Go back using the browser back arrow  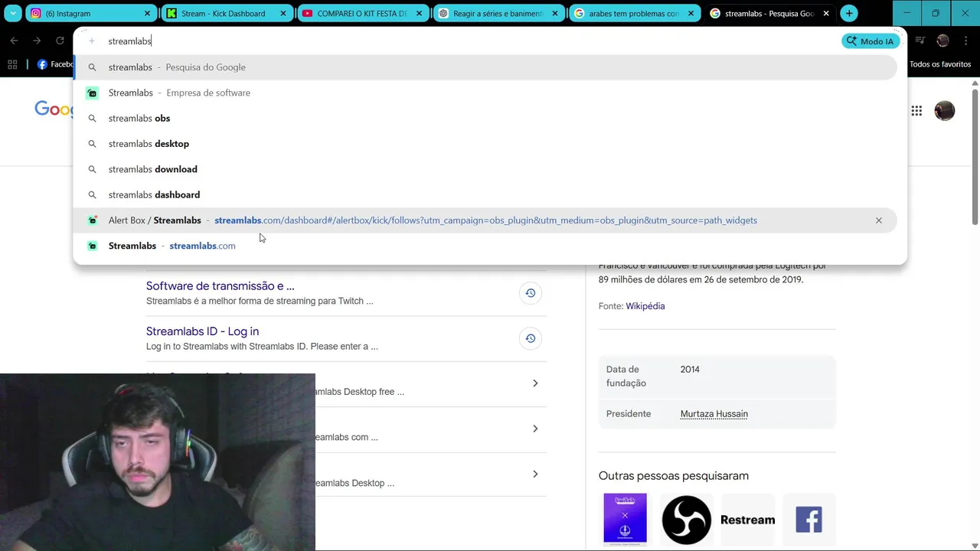click(14, 41)
